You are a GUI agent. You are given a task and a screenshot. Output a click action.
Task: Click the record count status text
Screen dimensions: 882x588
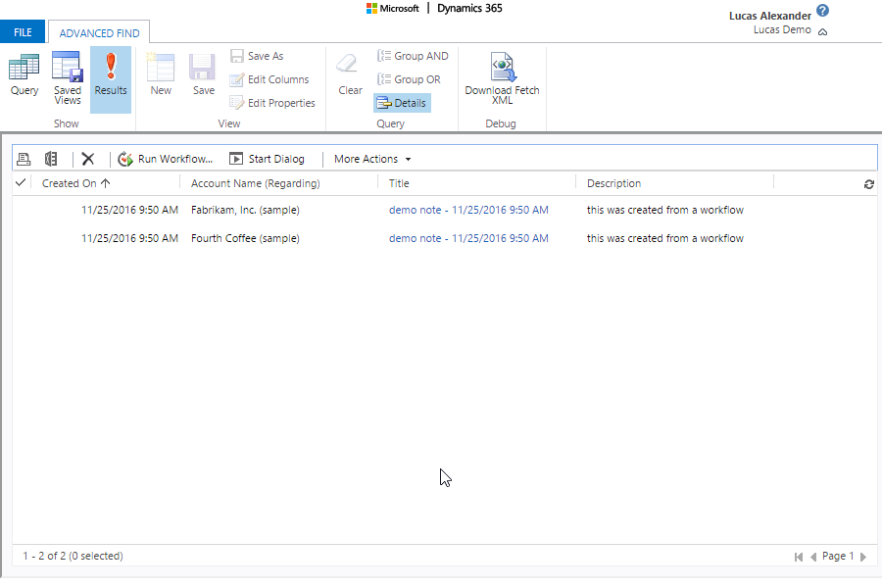73,556
